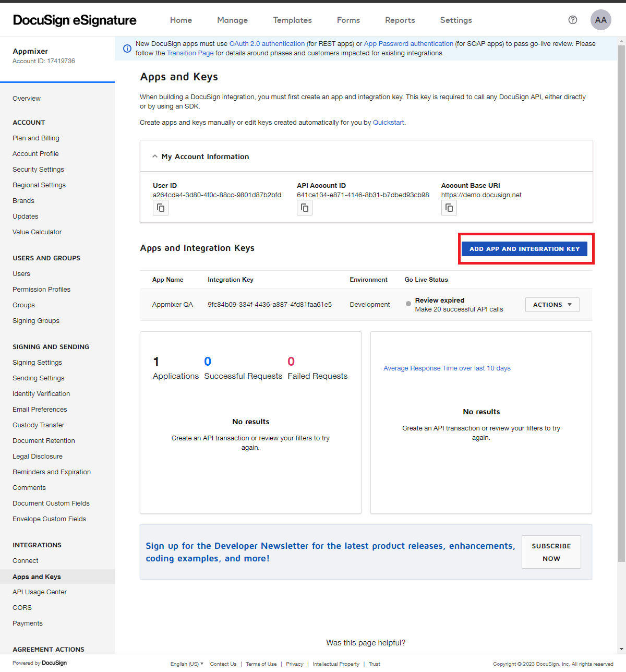The width and height of the screenshot is (626, 672).
Task: Open the OAuth 2.0 authentication link
Action: click(x=267, y=44)
